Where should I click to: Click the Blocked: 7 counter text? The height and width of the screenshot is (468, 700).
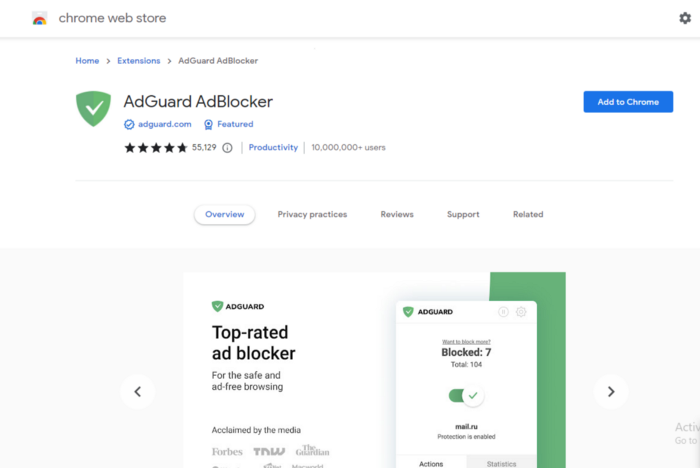pos(466,352)
